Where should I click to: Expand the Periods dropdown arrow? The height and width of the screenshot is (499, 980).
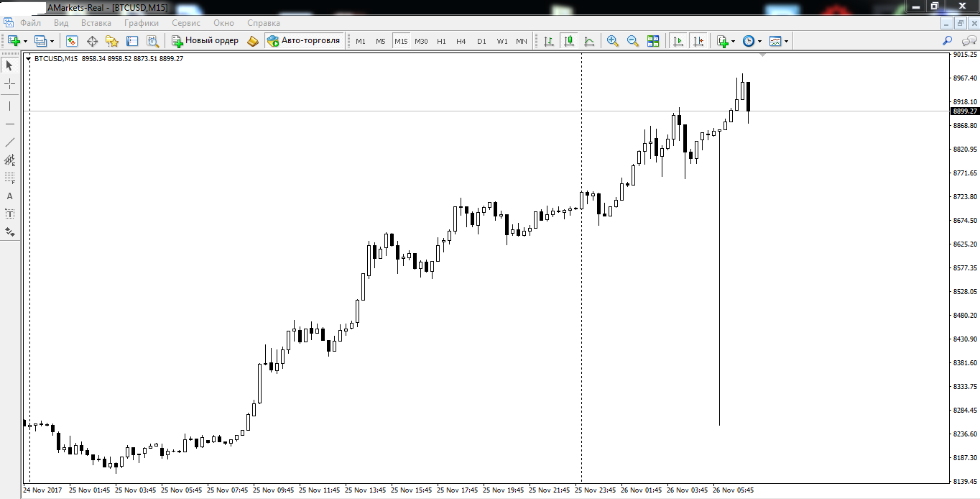(x=759, y=42)
